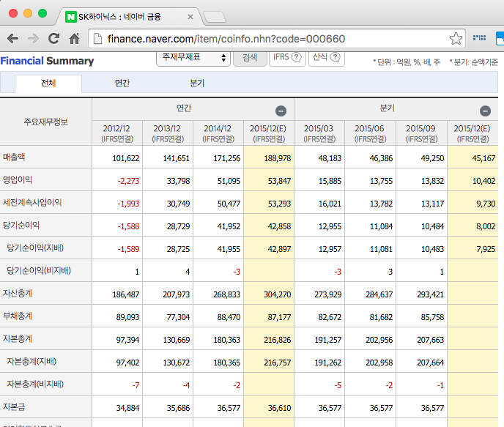Click the 자본총계(지배) row label

pyautogui.click(x=31, y=362)
